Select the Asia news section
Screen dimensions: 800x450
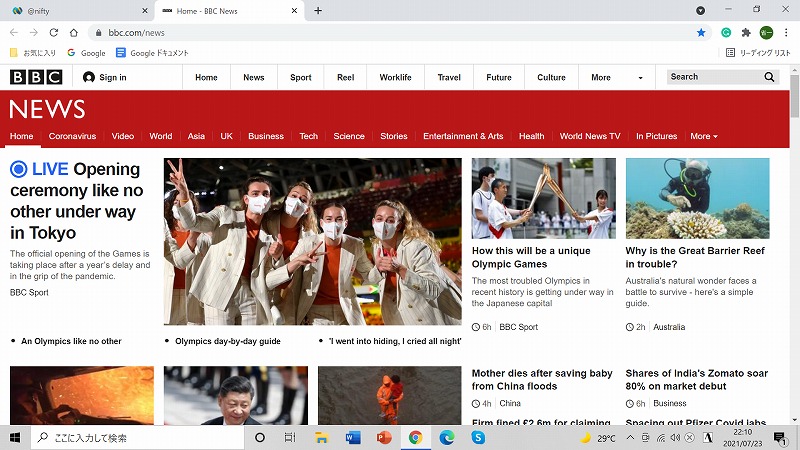(196, 136)
